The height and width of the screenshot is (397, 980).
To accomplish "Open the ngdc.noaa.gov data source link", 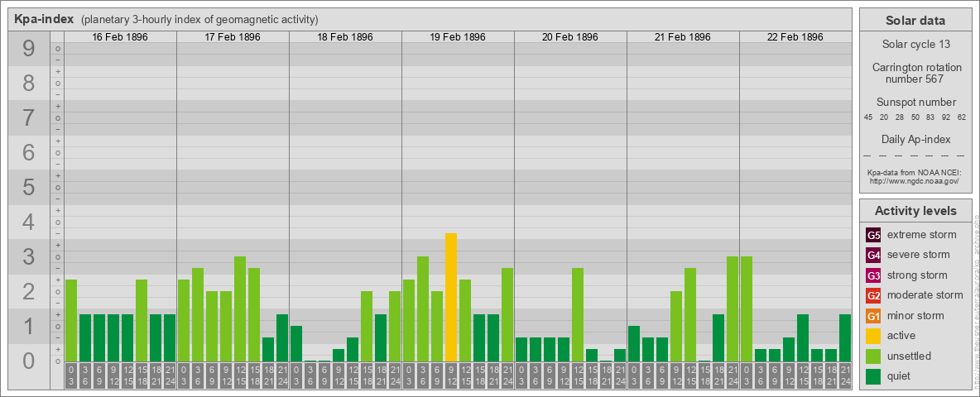I will 915,180.
